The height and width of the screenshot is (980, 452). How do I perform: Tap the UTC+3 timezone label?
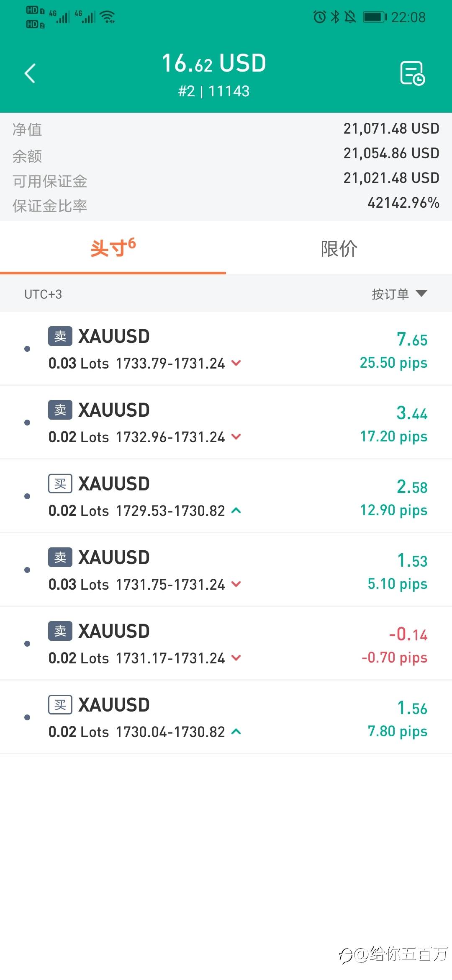pos(43,294)
